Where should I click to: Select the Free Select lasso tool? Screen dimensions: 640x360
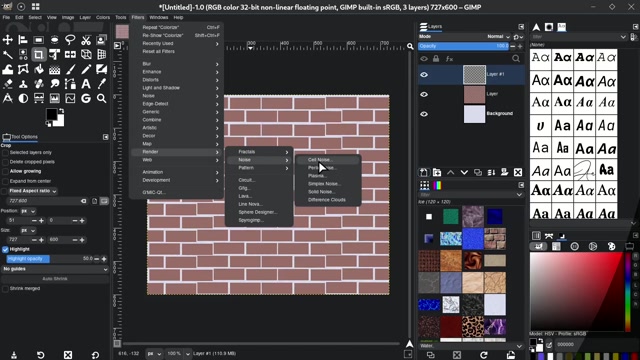[70, 40]
